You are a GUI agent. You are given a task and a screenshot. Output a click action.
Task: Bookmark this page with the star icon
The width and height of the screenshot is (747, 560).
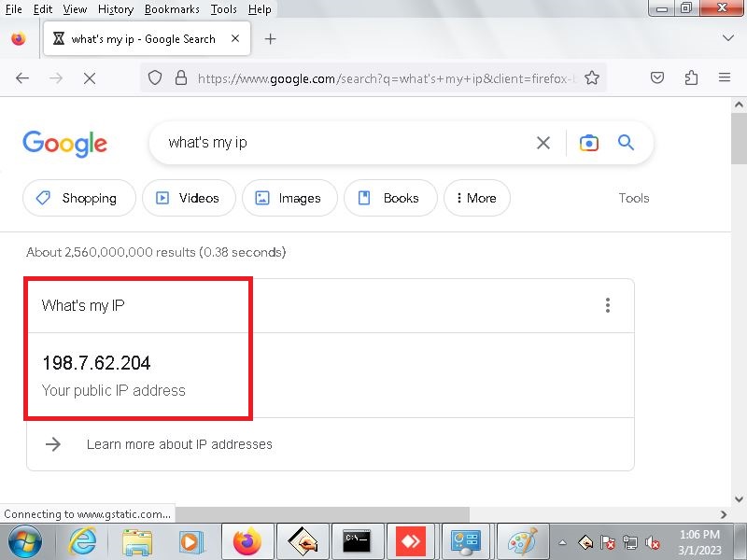click(x=592, y=78)
